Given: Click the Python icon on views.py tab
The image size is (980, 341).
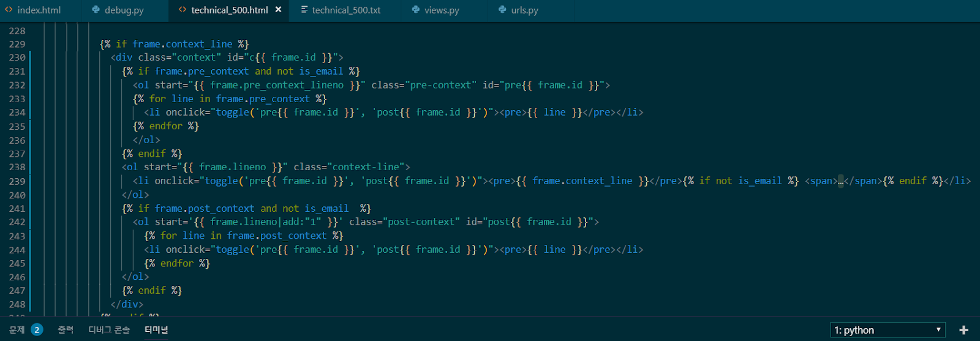Looking at the screenshot, I should coord(416,10).
